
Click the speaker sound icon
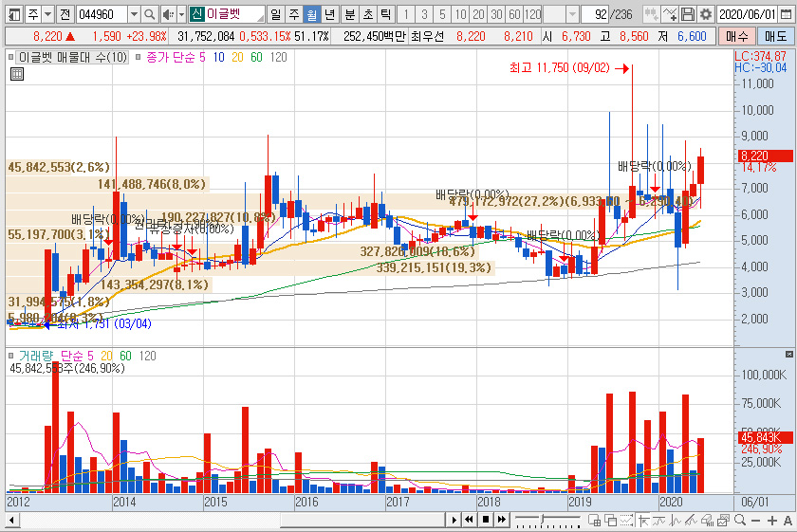[x=168, y=14]
